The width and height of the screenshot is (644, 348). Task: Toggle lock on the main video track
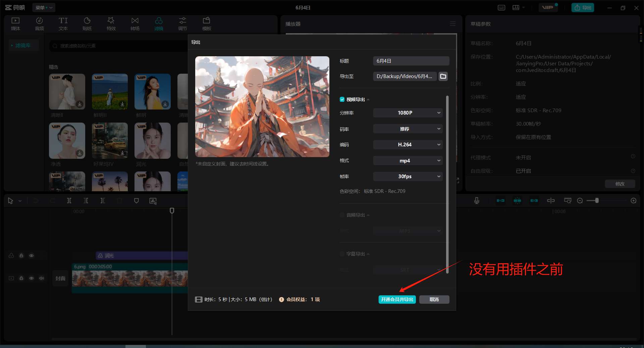(x=21, y=278)
